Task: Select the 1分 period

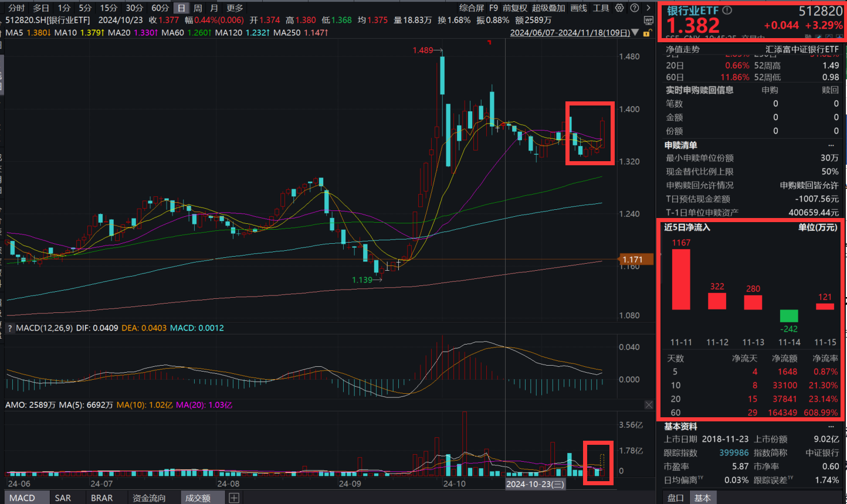Action: click(64, 8)
